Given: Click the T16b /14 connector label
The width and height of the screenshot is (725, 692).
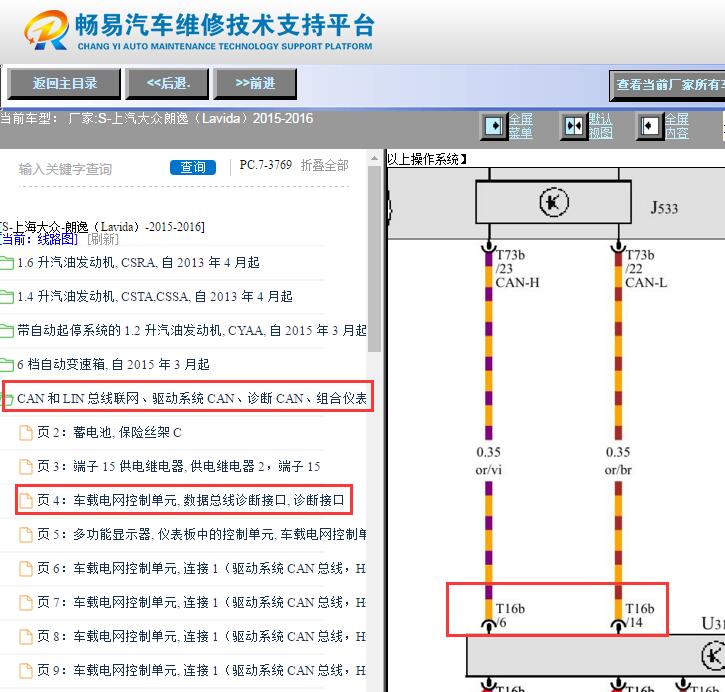Looking at the screenshot, I should pyautogui.click(x=639, y=615).
